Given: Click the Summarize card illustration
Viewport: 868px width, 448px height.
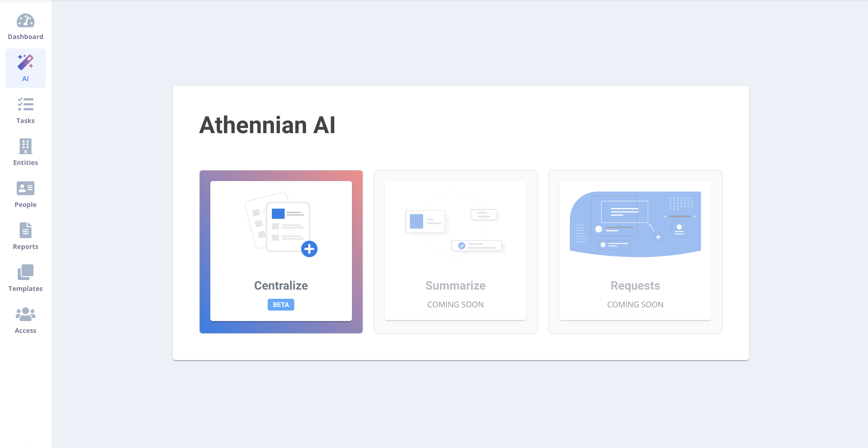Looking at the screenshot, I should (x=456, y=224).
